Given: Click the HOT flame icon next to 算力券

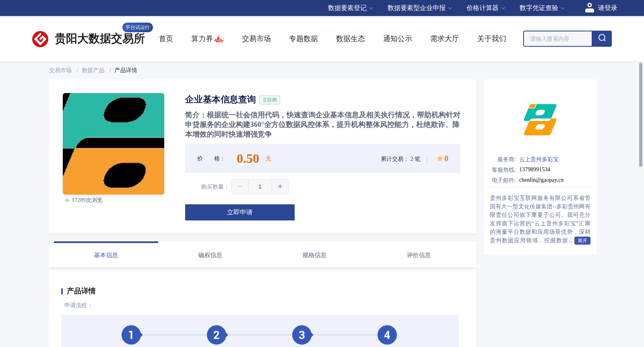Looking at the screenshot, I should click(x=219, y=39).
